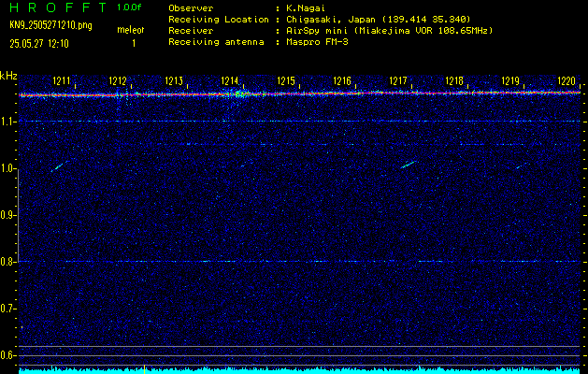588x374 pixels.
Task: Select the filename KN9_2505271210.png
Action: coord(50,26)
